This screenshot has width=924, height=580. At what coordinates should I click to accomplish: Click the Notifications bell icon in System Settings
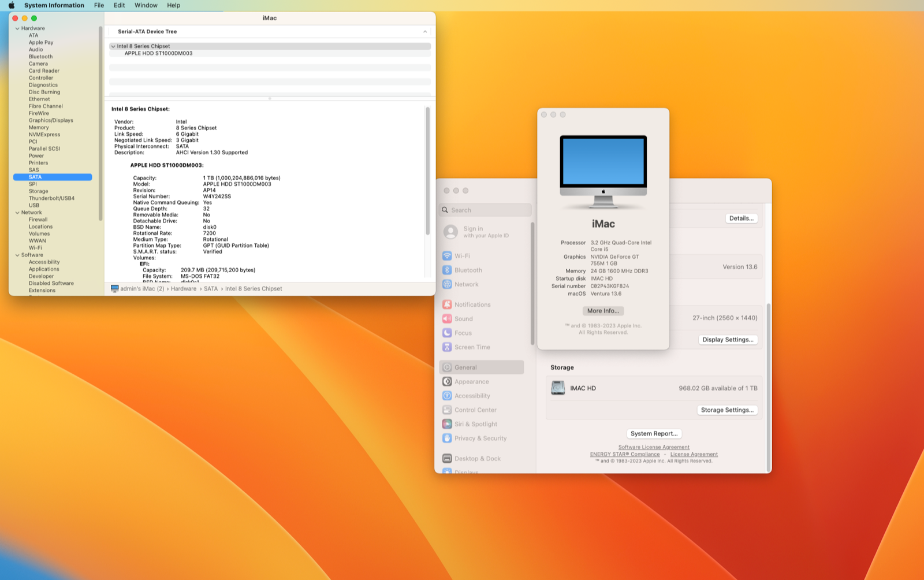pyautogui.click(x=447, y=304)
